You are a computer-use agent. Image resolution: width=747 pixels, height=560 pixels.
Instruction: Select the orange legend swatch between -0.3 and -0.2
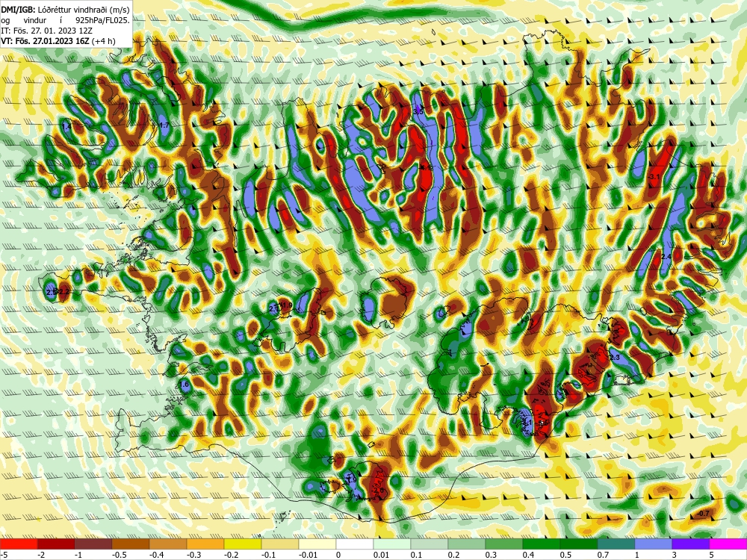click(205, 544)
